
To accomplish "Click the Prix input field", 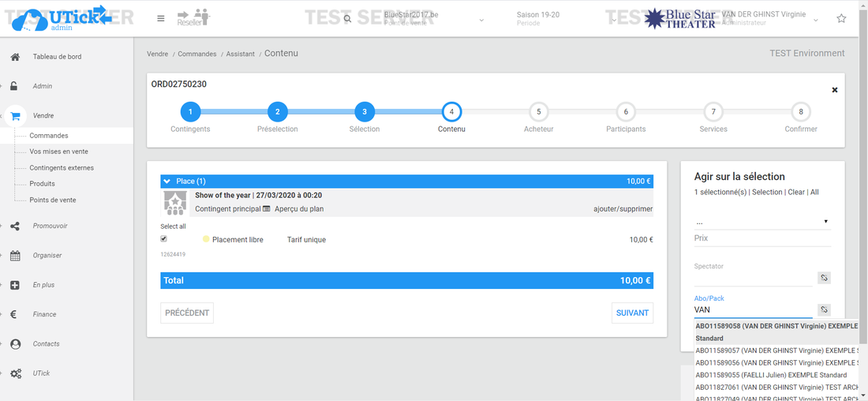I will [x=761, y=238].
